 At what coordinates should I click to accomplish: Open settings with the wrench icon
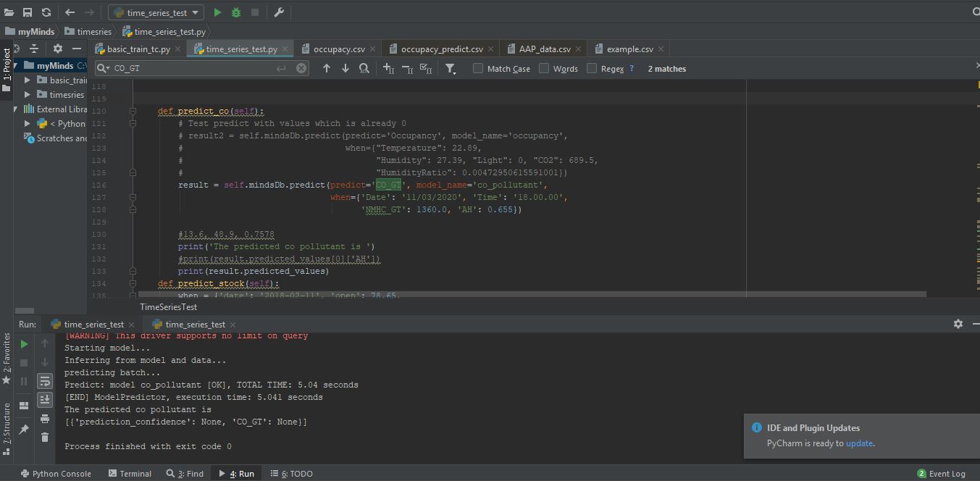(x=279, y=12)
